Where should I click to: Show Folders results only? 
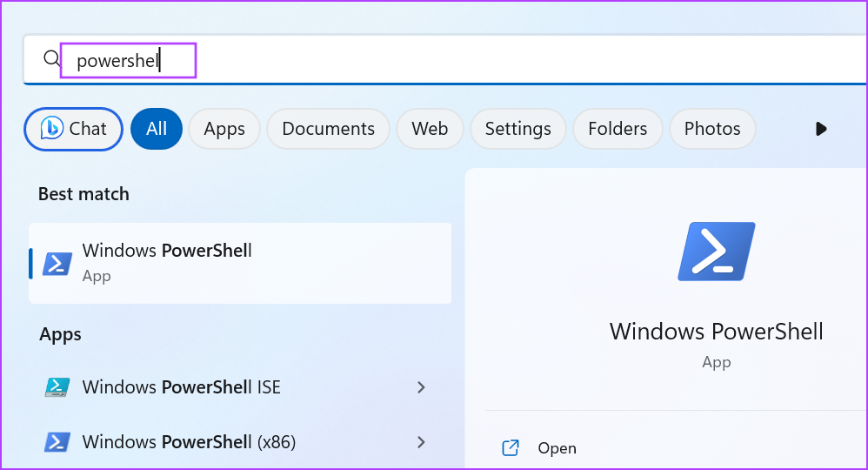pos(618,129)
